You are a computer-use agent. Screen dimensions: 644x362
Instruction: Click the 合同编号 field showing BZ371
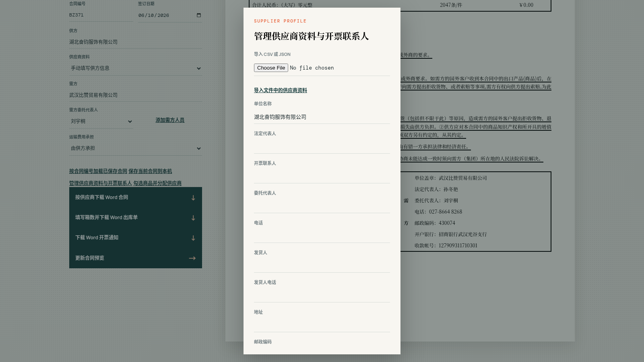(x=101, y=15)
